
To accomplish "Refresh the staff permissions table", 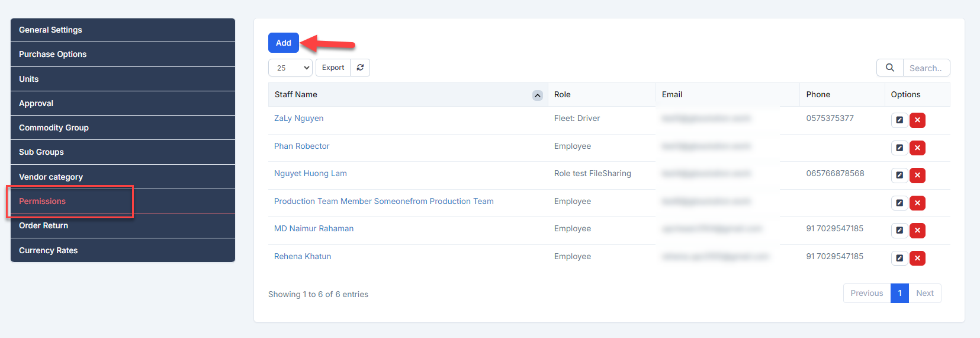I will pos(360,68).
